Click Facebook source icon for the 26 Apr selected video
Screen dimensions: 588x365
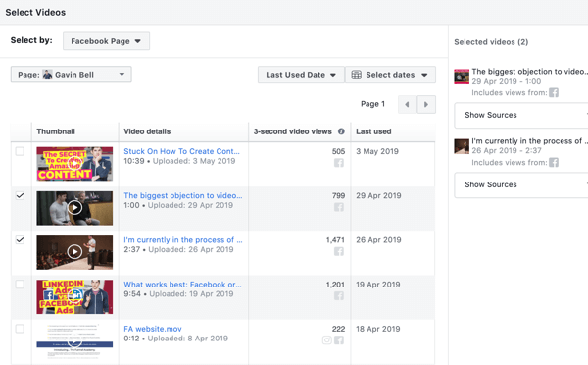(x=554, y=163)
